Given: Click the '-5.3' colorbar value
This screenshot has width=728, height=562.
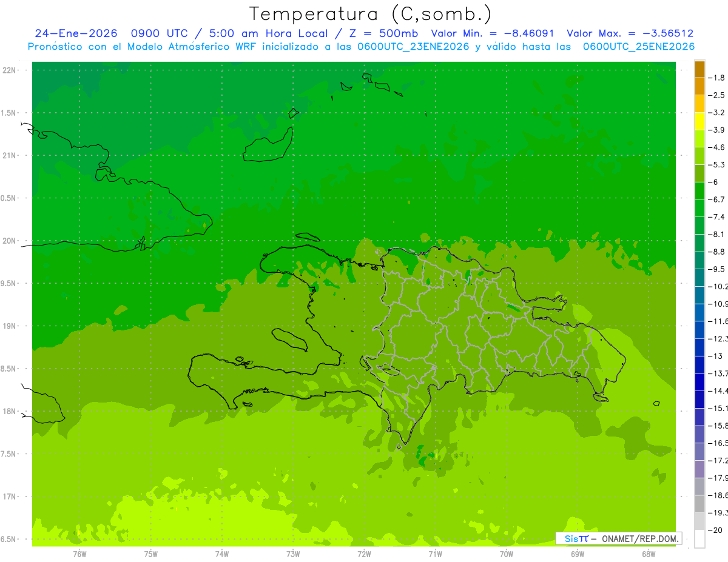Looking at the screenshot, I should (716, 165).
